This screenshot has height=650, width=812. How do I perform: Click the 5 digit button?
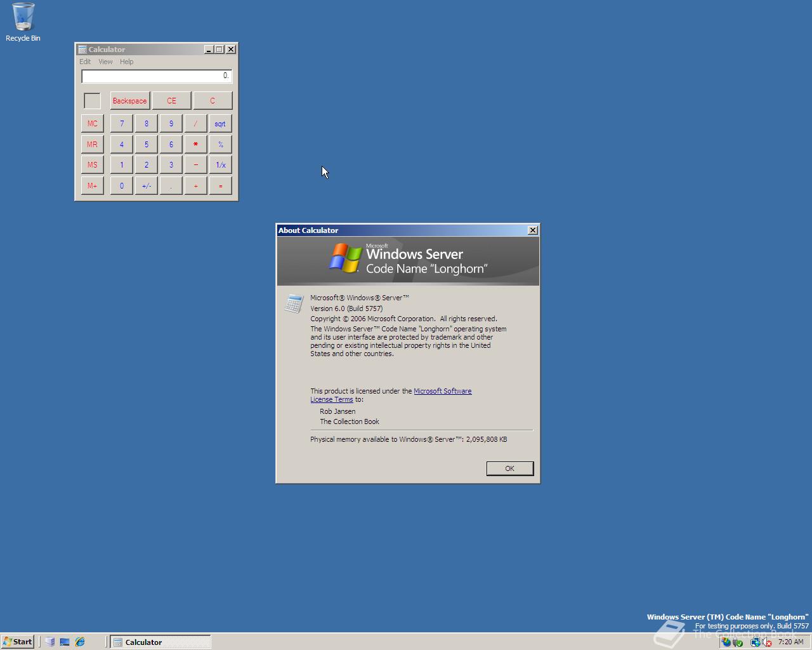click(147, 145)
